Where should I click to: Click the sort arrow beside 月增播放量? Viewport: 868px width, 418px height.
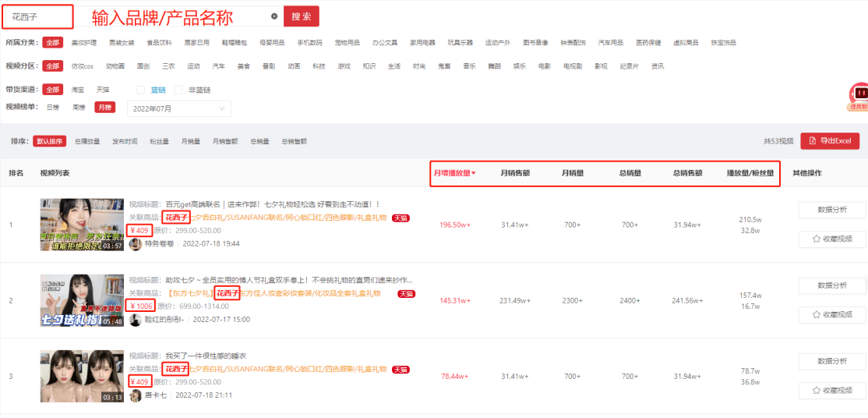click(474, 174)
